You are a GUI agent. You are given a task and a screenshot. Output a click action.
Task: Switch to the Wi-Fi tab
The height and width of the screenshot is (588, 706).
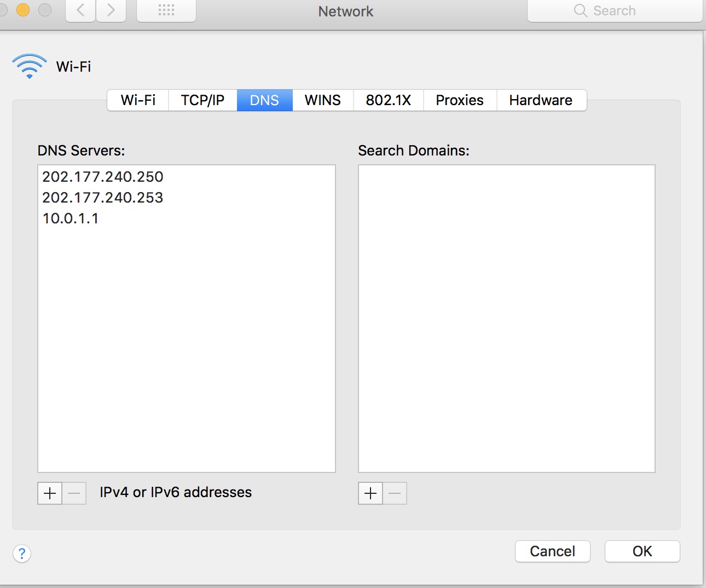coord(138,100)
